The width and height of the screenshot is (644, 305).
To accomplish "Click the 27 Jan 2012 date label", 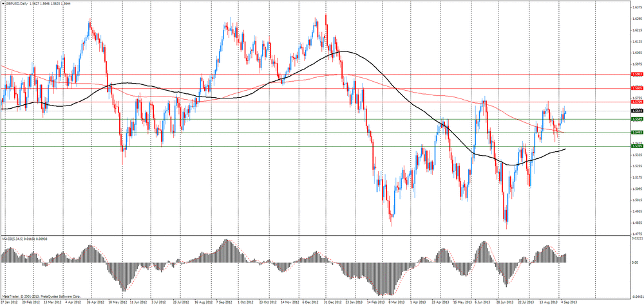I will 10,301.
